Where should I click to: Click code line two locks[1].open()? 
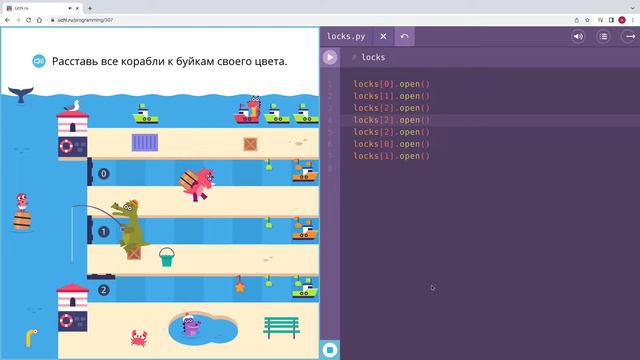point(391,96)
